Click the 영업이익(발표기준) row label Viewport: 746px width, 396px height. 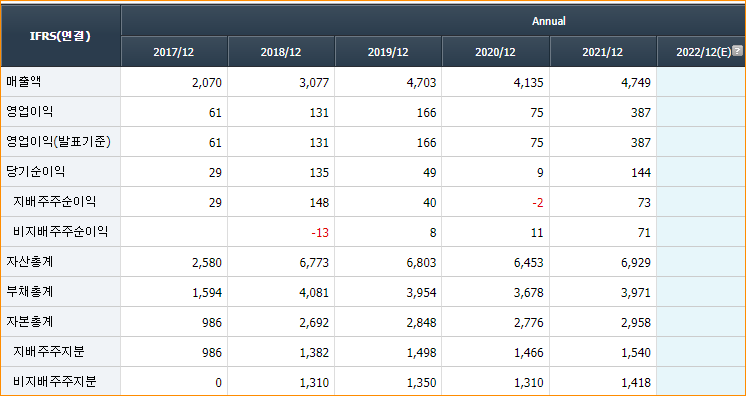pos(59,142)
